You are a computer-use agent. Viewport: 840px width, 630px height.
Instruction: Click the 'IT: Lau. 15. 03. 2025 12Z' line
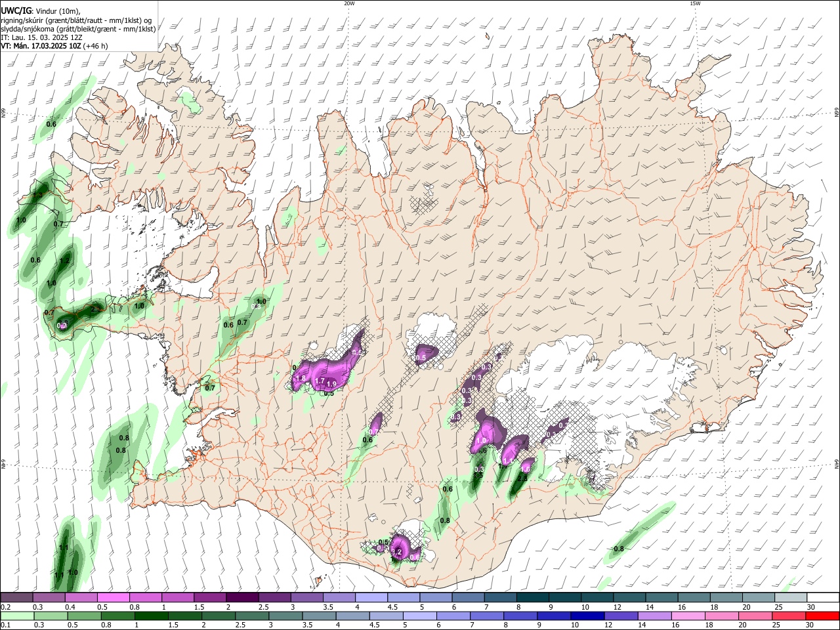(x=42, y=37)
